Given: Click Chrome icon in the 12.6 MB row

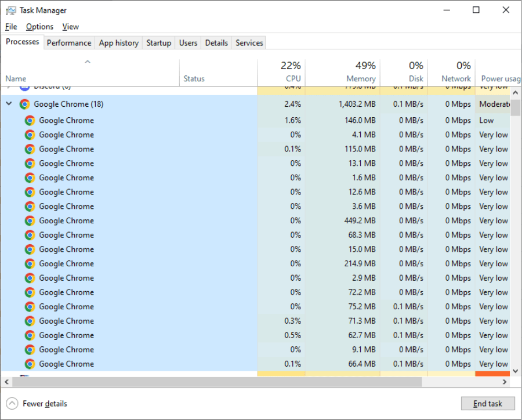Looking at the screenshot, I should click(30, 192).
